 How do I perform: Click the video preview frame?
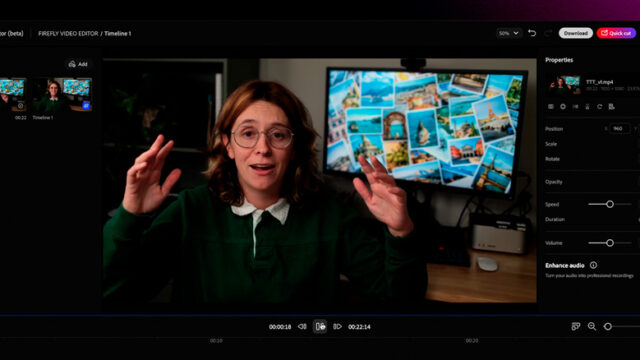point(320,180)
